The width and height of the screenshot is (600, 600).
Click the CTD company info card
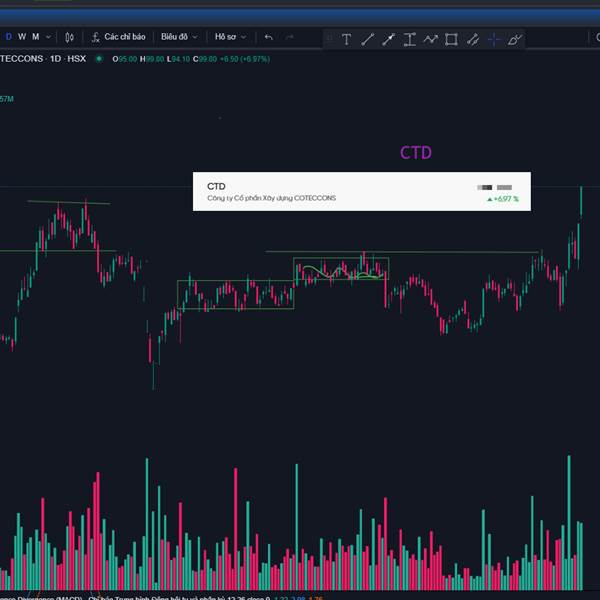click(361, 192)
